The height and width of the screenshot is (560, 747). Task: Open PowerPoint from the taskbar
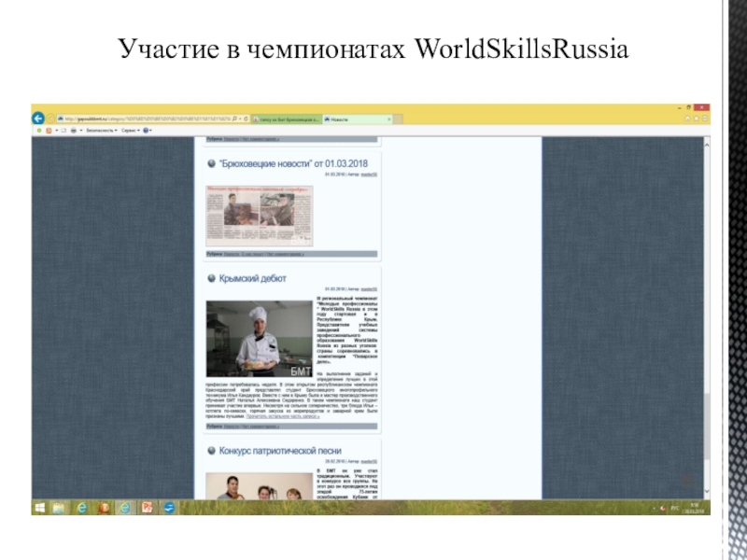146,508
